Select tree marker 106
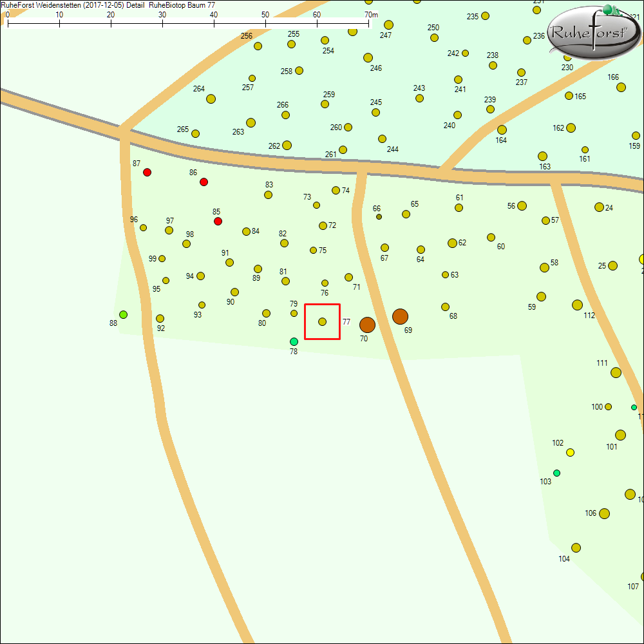 (604, 513)
